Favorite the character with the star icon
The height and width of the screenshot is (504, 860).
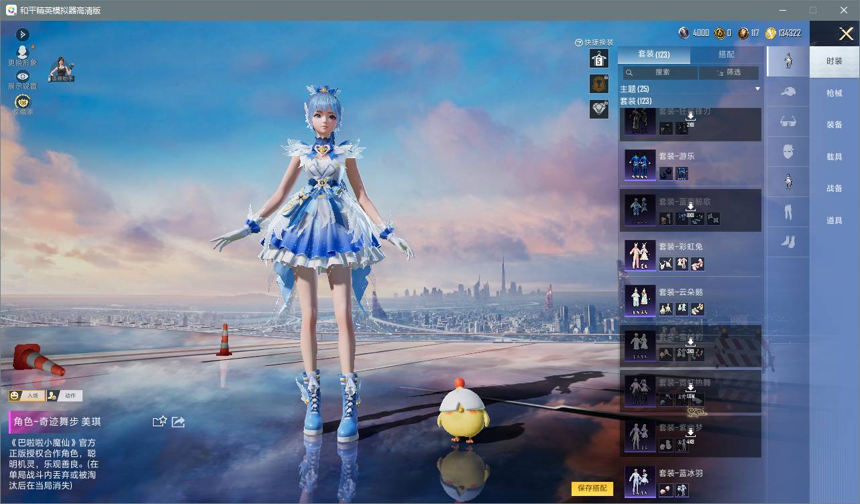[159, 422]
